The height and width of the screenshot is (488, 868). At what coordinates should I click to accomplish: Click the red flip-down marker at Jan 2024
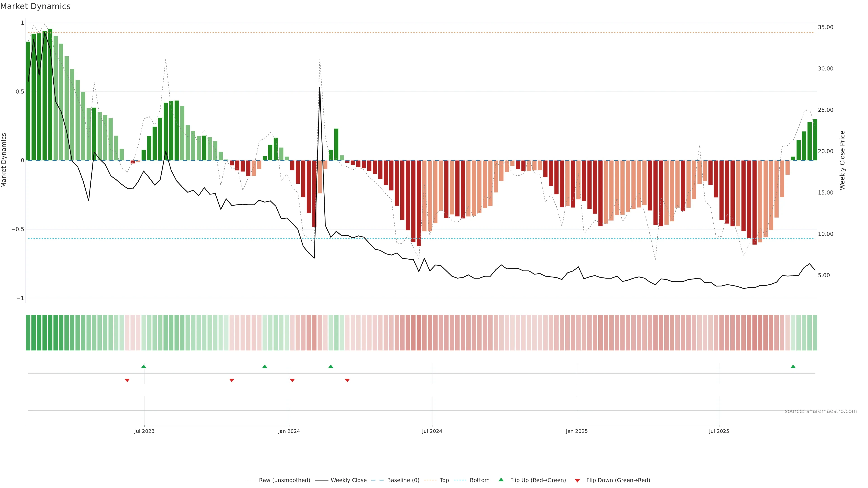coord(292,380)
